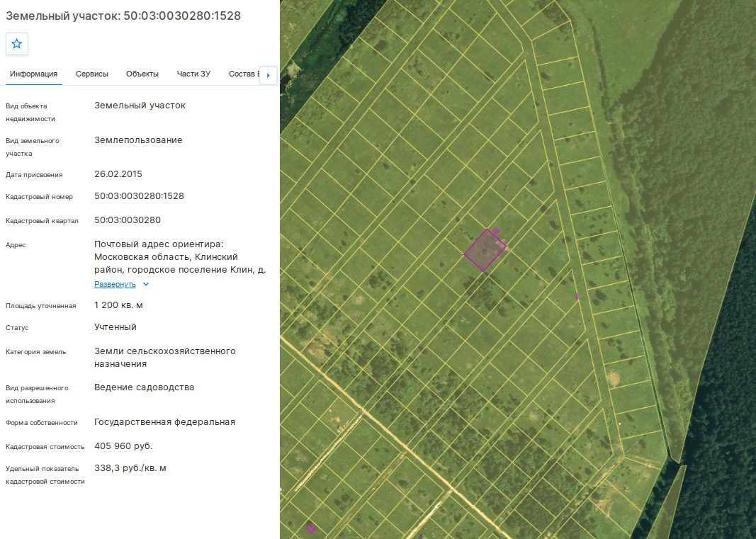Click the label Кадастровый номер

(x=40, y=197)
